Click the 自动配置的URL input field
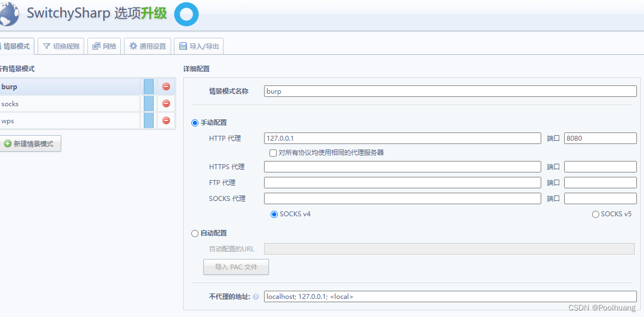The width and height of the screenshot is (644, 317). point(449,249)
